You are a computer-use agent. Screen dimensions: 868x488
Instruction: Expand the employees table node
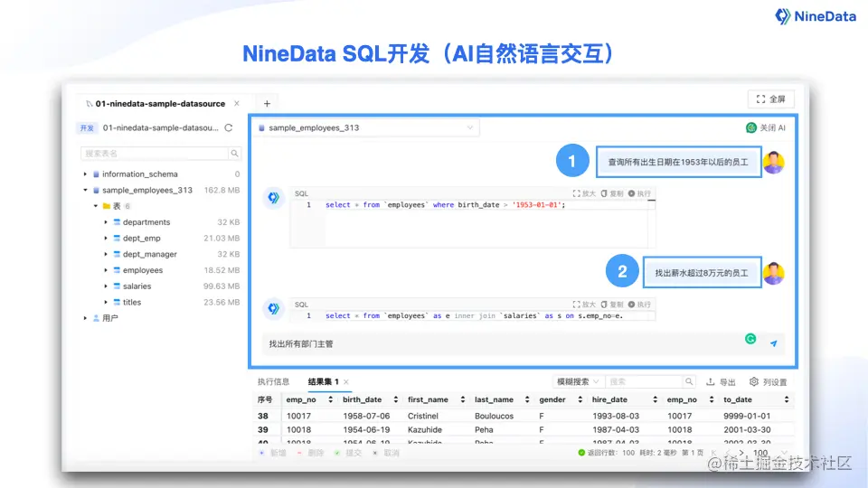(106, 270)
